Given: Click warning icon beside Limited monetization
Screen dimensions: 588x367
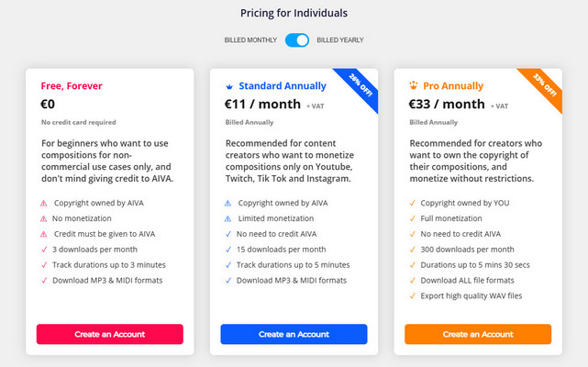Looking at the screenshot, I should tap(228, 218).
